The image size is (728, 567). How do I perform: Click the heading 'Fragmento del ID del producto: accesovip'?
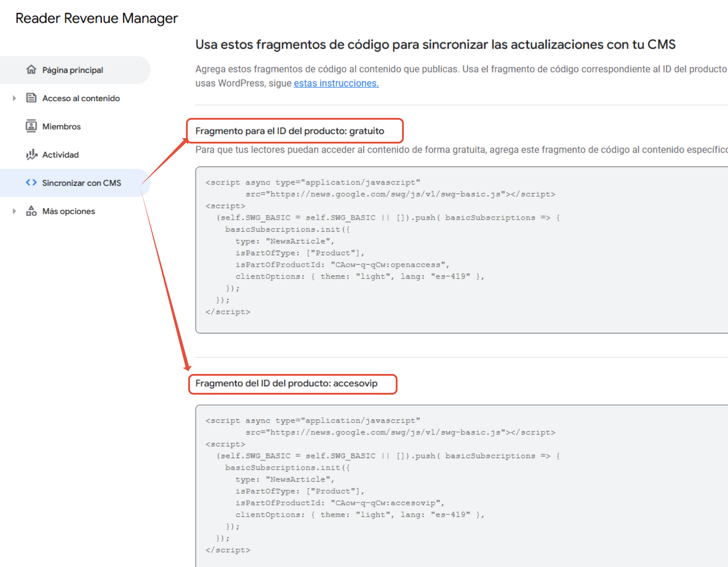click(x=286, y=383)
